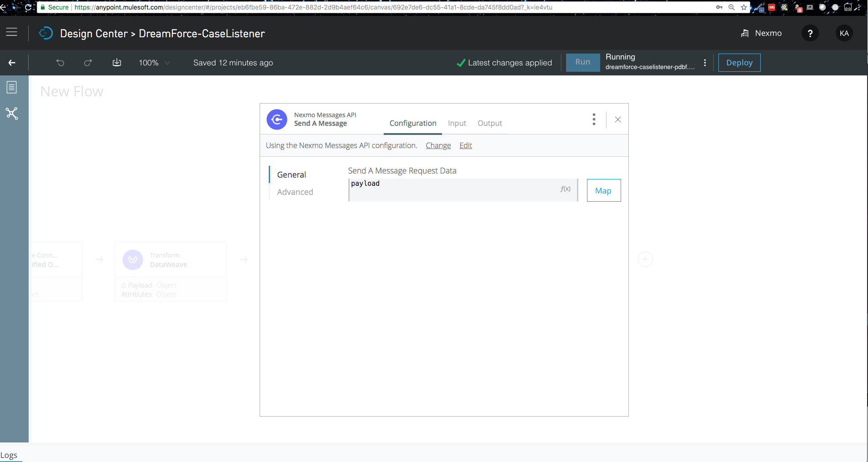Open the flow graph icon in sidebar
The width and height of the screenshot is (868, 462).
12,113
